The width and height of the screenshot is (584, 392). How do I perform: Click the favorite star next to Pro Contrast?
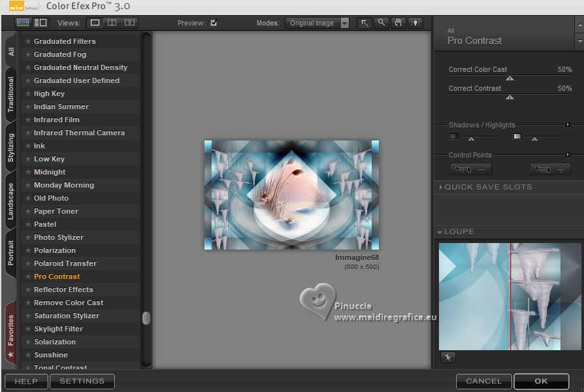(x=27, y=276)
